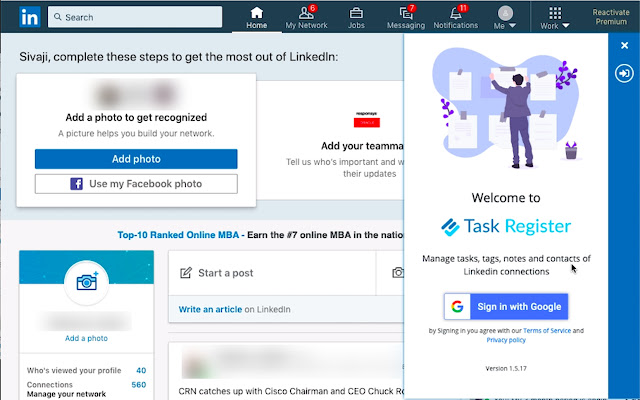The height and width of the screenshot is (400, 640).
Task: Sign in with Google
Action: [506, 306]
